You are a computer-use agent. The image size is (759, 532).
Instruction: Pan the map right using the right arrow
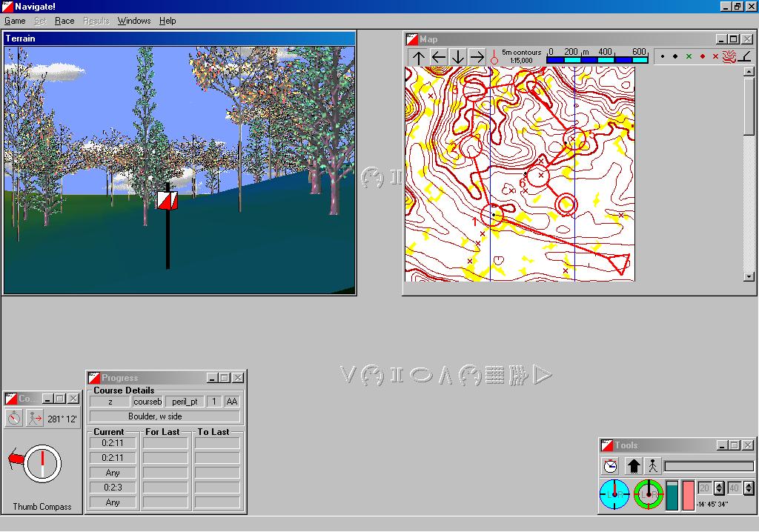[477, 57]
